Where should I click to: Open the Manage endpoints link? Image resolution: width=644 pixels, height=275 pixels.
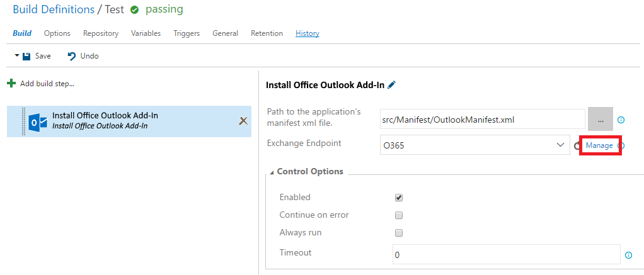[599, 145]
